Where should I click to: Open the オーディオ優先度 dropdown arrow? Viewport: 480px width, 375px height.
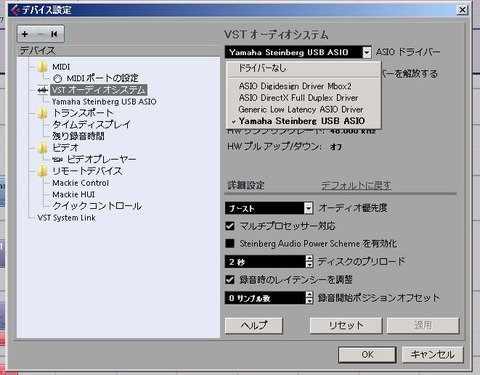(309, 208)
